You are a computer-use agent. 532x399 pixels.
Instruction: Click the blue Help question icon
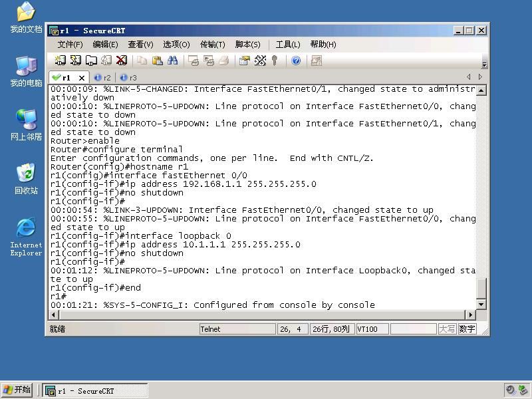tap(296, 61)
